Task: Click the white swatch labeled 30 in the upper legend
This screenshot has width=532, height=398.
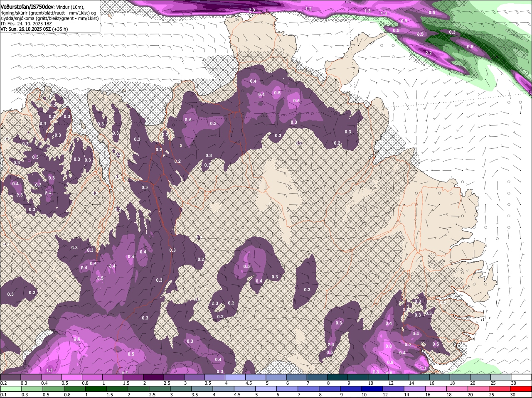Action: click(x=522, y=377)
